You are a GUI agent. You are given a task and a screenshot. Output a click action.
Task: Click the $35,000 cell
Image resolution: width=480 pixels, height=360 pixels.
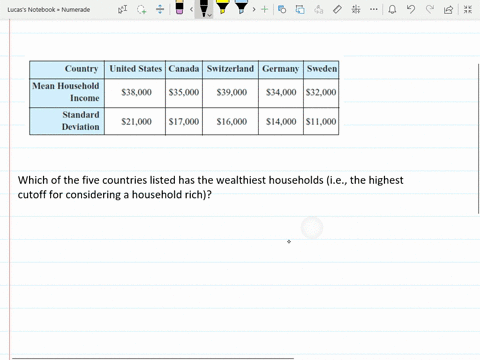click(184, 92)
